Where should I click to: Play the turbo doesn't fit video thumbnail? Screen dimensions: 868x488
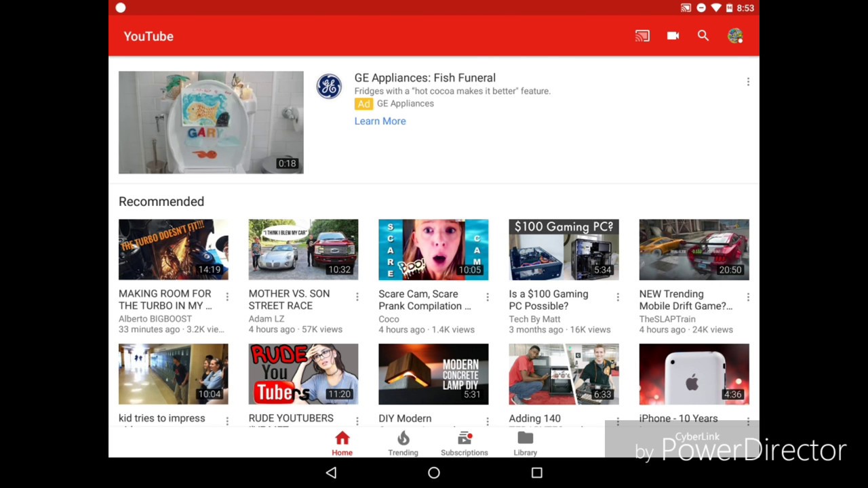coord(174,249)
